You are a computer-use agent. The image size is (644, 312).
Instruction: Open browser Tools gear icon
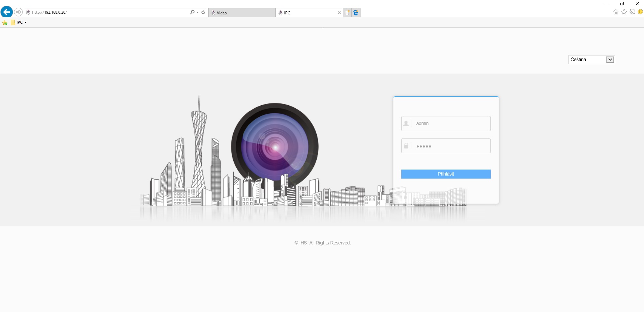click(x=632, y=12)
